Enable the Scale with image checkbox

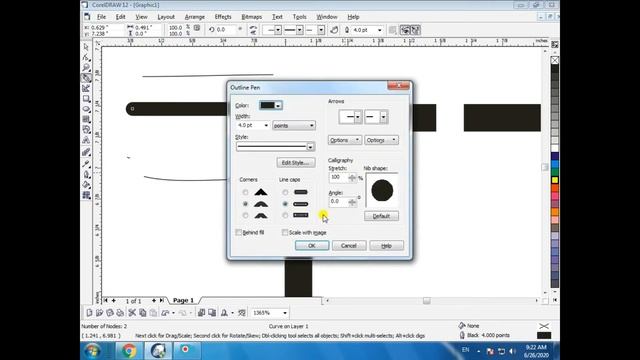pyautogui.click(x=285, y=232)
